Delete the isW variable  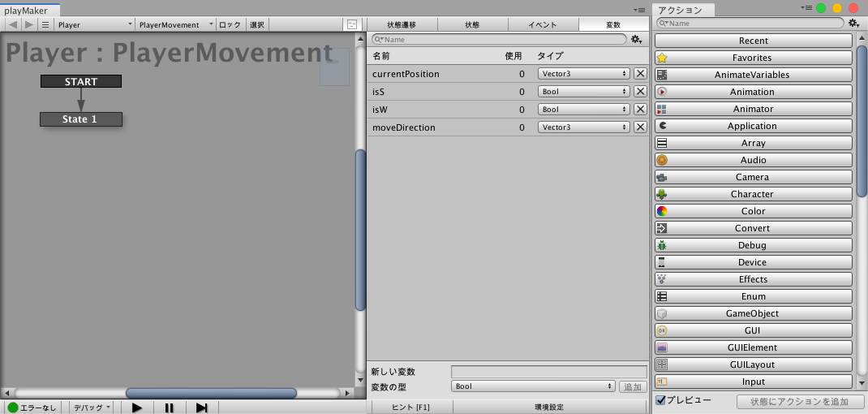[640, 109]
